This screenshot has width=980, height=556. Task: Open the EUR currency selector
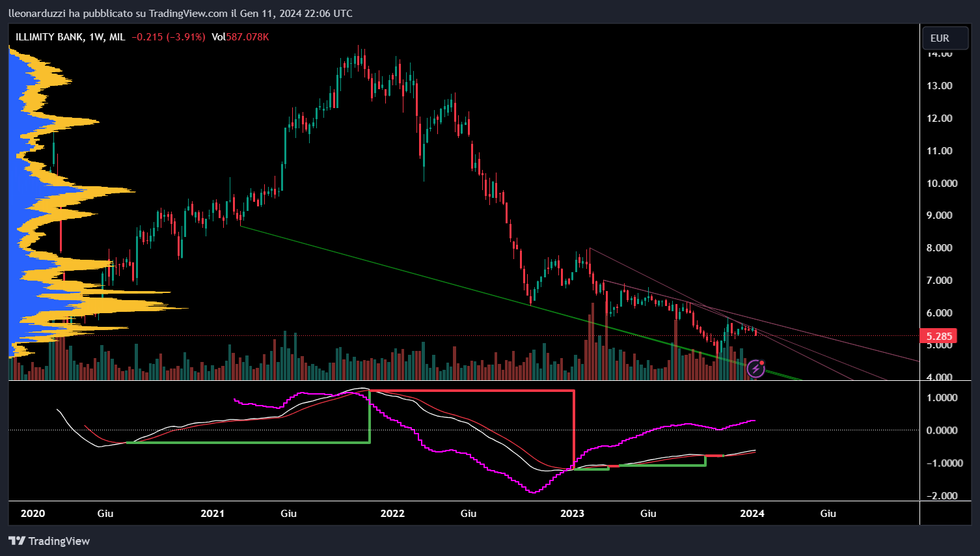(946, 38)
